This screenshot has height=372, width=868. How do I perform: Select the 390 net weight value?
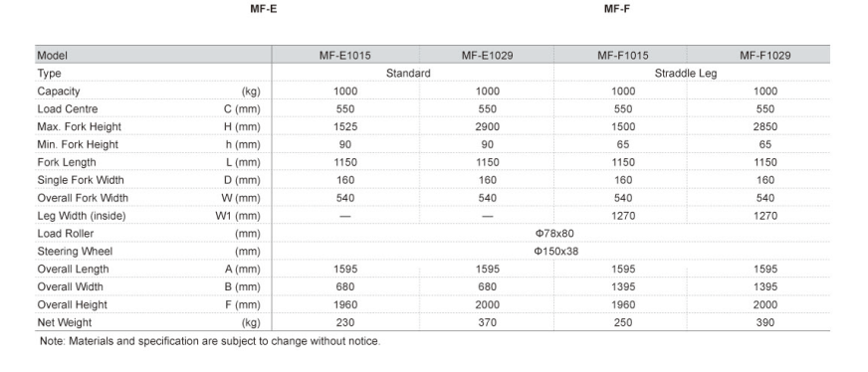point(765,322)
